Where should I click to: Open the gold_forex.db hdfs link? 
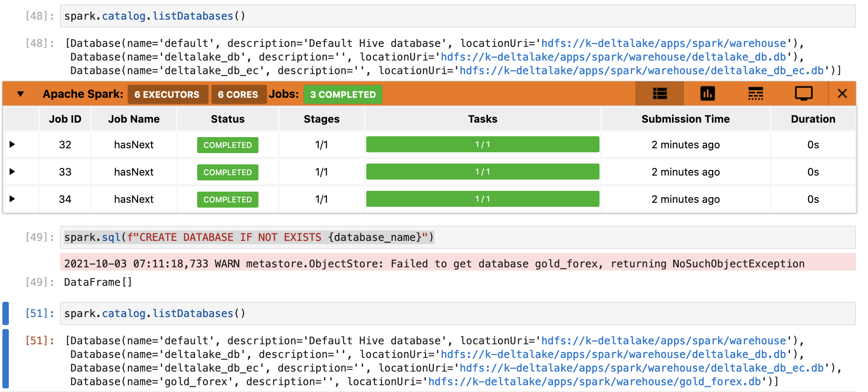pyautogui.click(x=595, y=382)
